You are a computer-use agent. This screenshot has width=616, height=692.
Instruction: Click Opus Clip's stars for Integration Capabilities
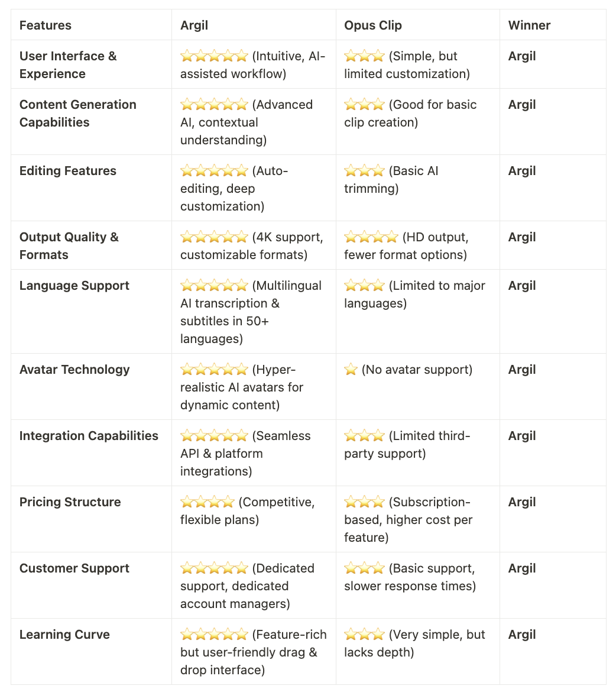point(365,435)
